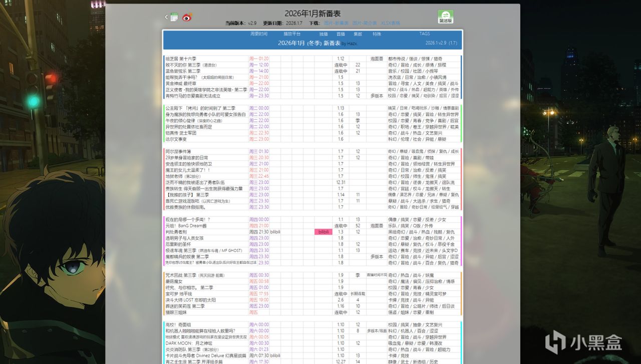Select the row title 安逸领主的愉快领地防卫
The width and height of the screenshot is (641, 364).
click(x=188, y=164)
